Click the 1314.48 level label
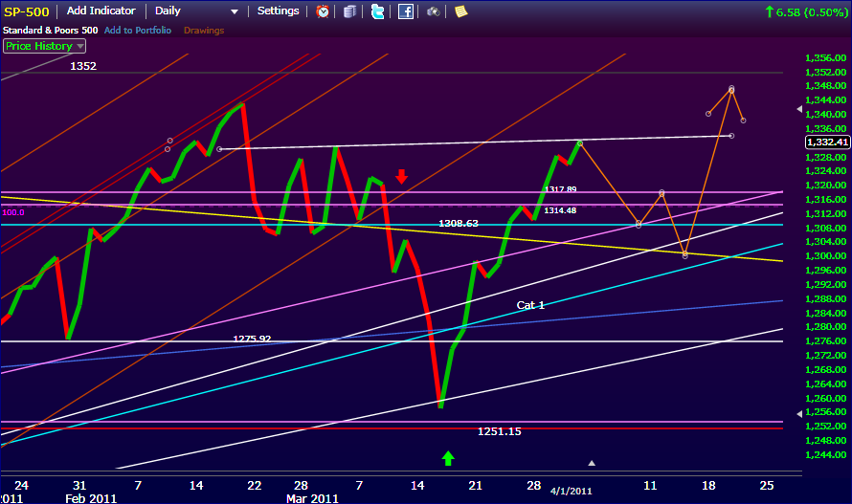The width and height of the screenshot is (852, 504). 560,210
